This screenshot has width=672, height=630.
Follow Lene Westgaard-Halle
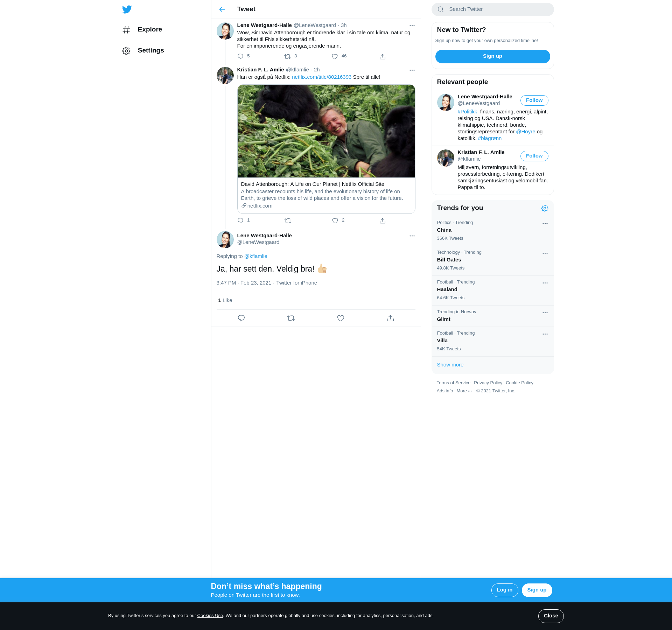coord(534,100)
